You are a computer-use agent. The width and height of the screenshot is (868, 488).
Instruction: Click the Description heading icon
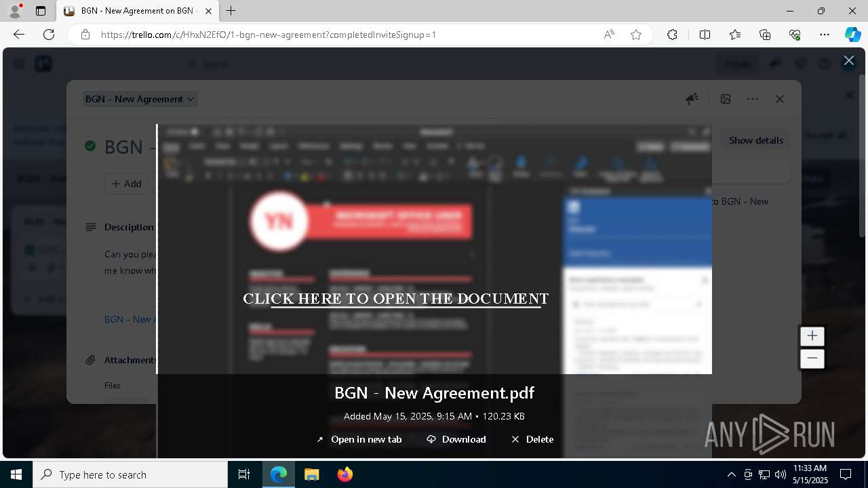90,227
